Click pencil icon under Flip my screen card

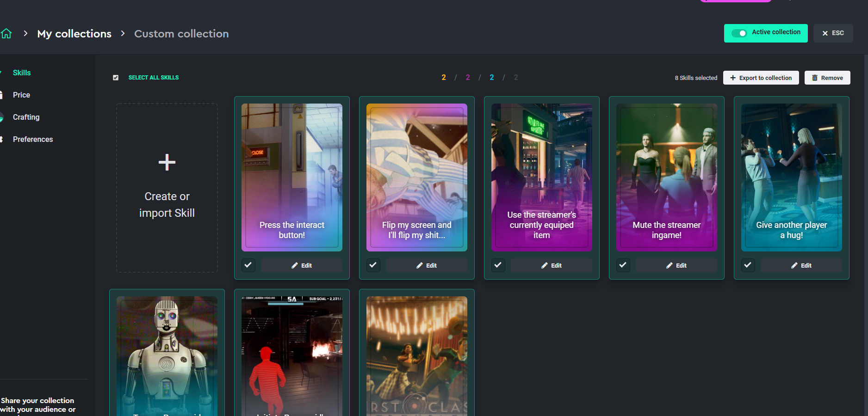420,265
